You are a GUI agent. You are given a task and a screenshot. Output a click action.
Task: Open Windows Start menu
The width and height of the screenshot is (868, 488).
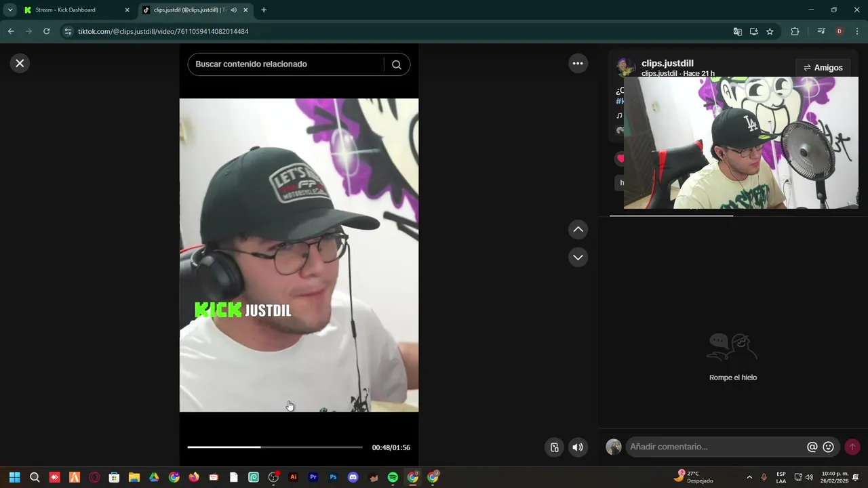(14, 477)
